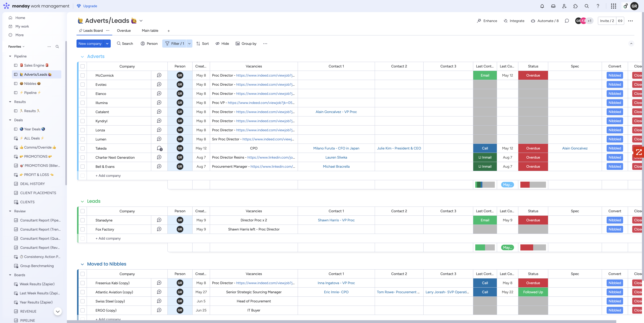Open the New company dropdown arrow
Screen dimensions: 644x323
(107, 43)
